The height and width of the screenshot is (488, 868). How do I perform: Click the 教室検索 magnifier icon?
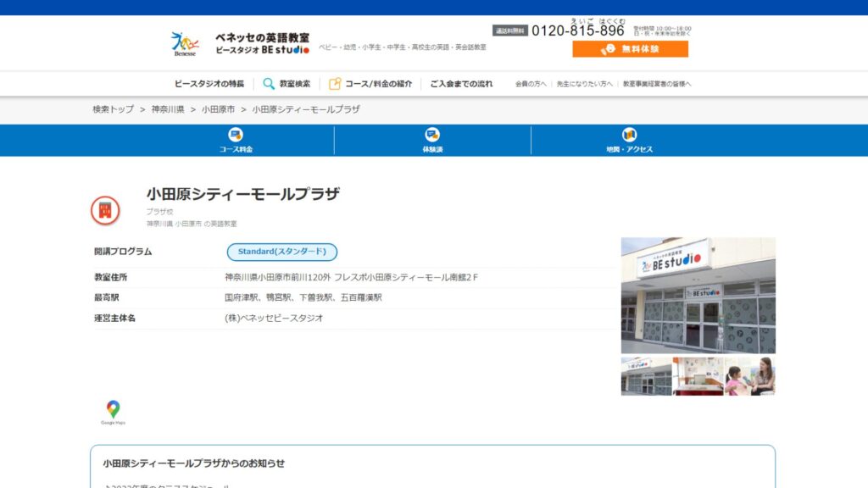click(269, 84)
